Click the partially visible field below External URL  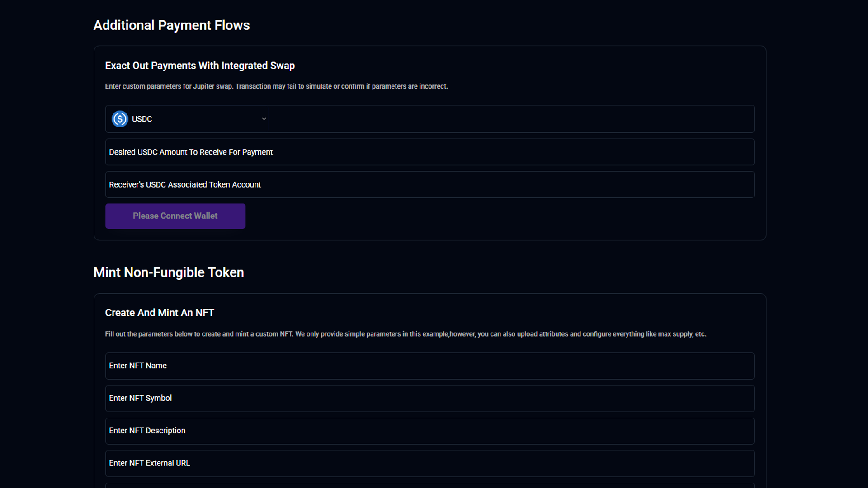429,485
